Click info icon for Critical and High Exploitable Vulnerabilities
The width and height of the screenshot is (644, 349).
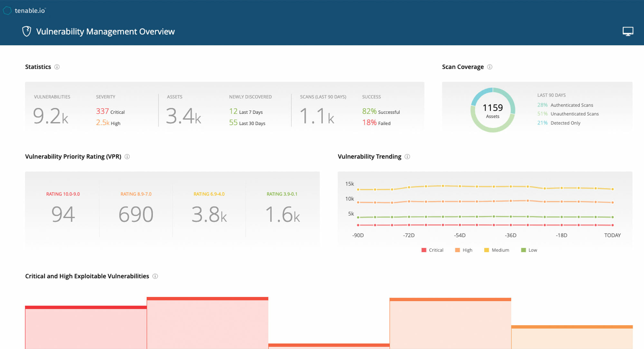point(155,276)
